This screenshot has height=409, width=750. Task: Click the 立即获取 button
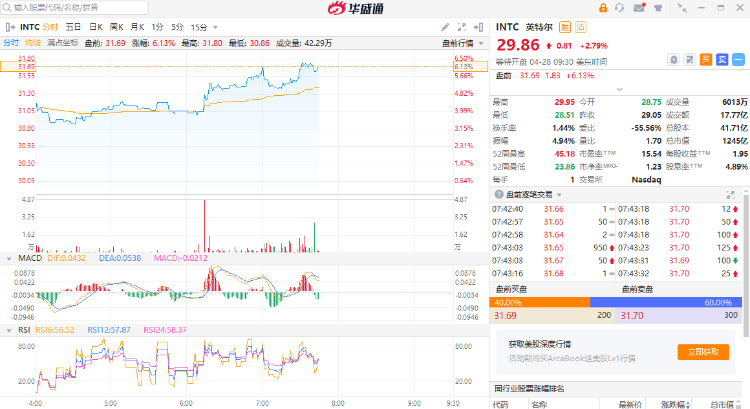(703, 352)
